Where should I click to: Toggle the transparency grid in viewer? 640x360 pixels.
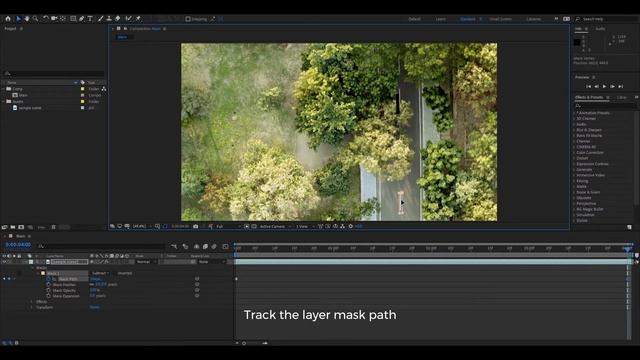(x=254, y=227)
